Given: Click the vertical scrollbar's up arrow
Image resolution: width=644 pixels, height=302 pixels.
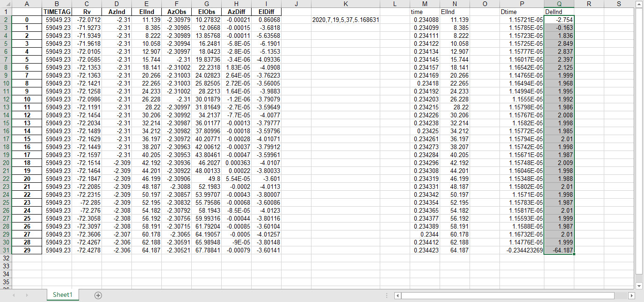Looking at the screenshot, I should click(639, 5).
